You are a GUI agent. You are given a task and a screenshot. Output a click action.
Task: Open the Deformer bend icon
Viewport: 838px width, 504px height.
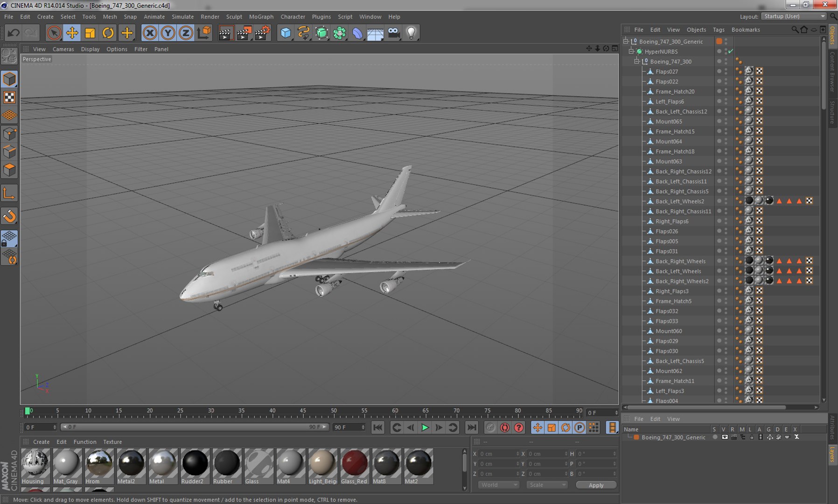[357, 33]
